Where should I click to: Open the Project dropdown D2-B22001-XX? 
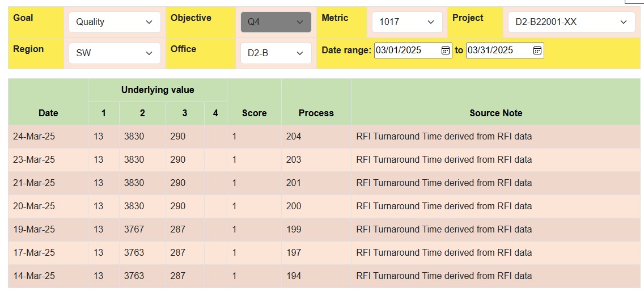coord(571,22)
